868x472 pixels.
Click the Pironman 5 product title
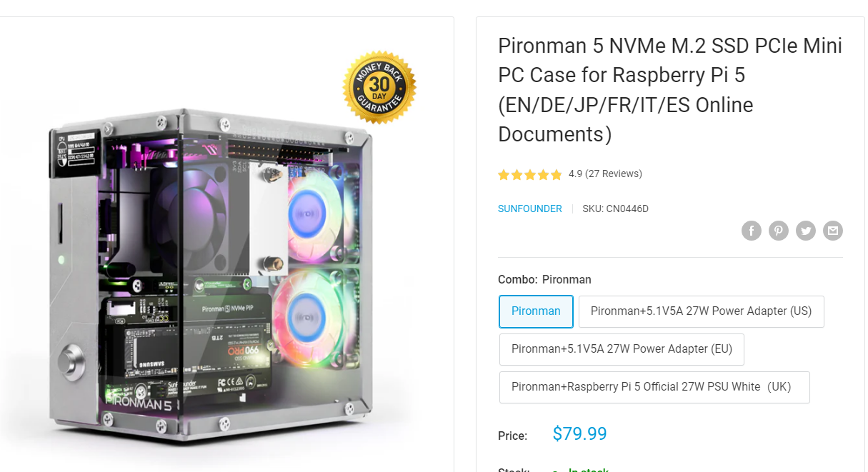click(670, 90)
